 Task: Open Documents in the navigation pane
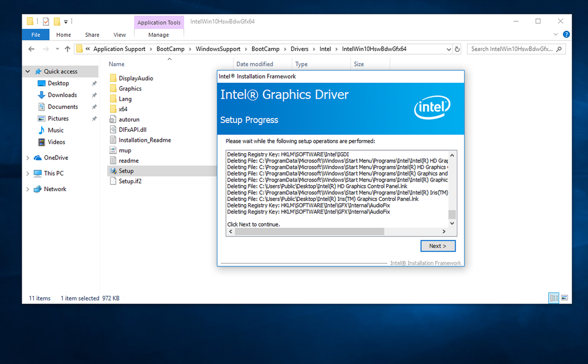pyautogui.click(x=63, y=107)
